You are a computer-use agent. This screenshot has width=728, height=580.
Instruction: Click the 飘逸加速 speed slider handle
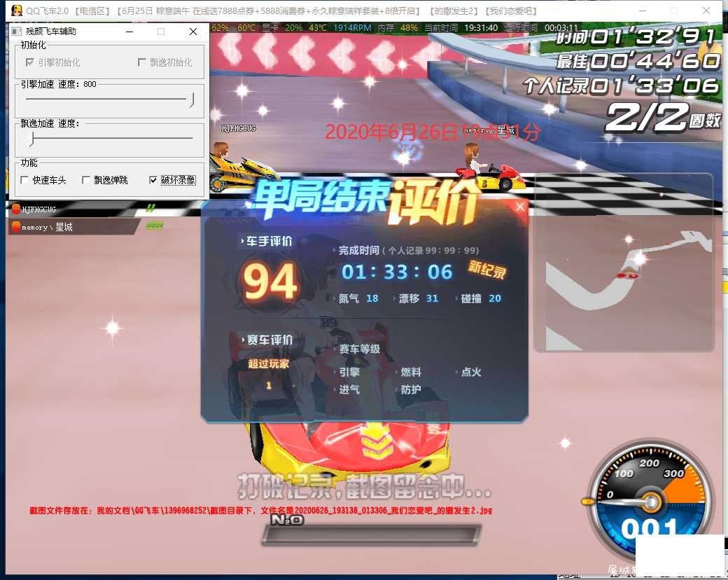[32, 138]
